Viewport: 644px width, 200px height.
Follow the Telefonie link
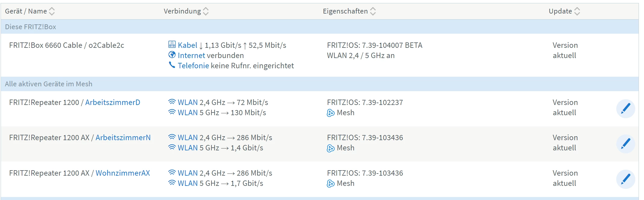point(193,66)
